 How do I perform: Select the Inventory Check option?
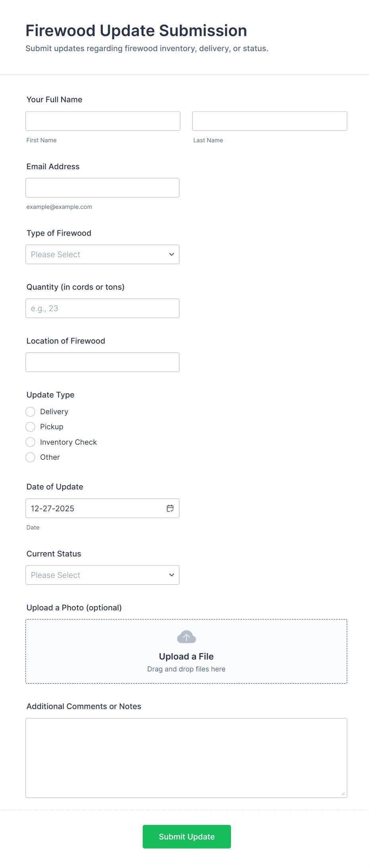[31, 442]
